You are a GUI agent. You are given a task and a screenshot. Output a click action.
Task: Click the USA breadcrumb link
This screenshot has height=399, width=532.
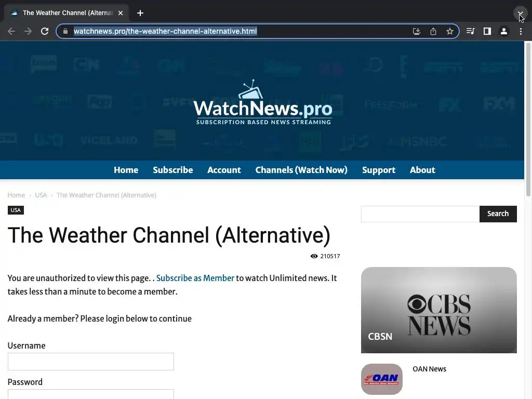tap(41, 195)
